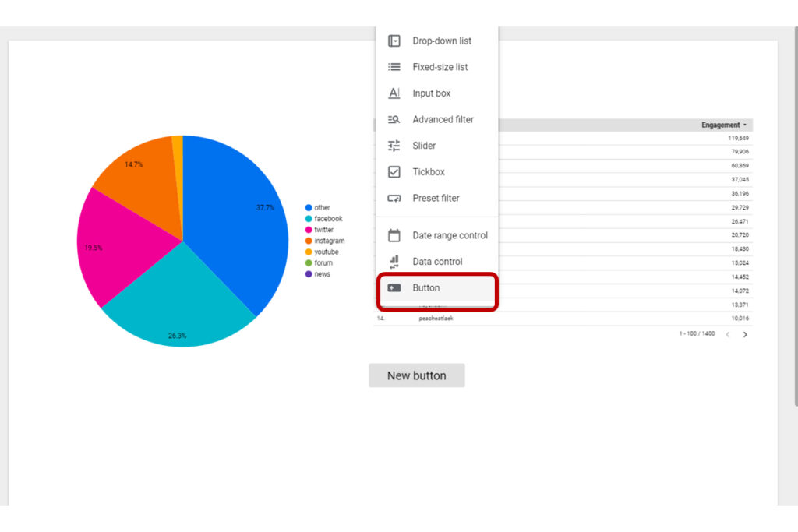Click the instagram legend entry
The image size is (798, 532).
coord(325,241)
